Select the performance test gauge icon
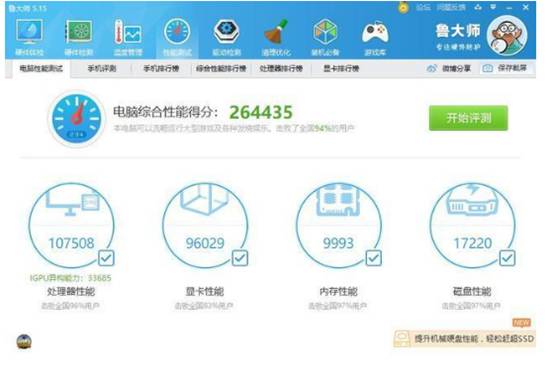The image size is (553, 372). (x=177, y=32)
